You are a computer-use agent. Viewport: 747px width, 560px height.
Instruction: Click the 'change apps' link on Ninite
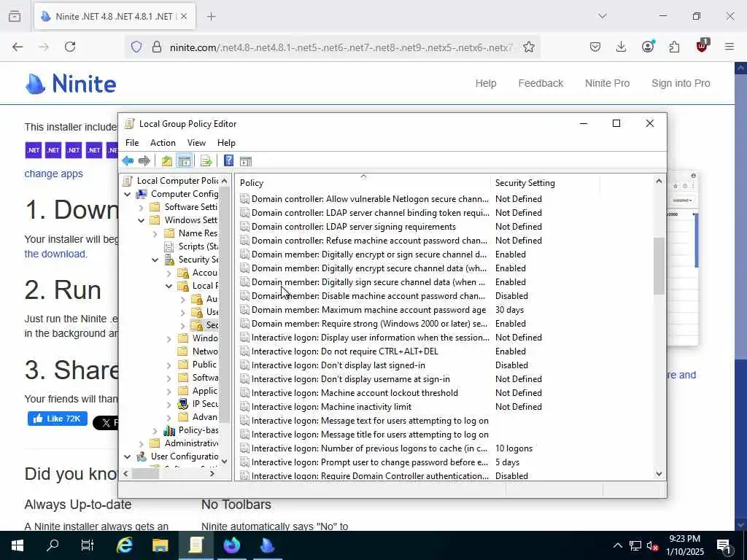coord(54,174)
